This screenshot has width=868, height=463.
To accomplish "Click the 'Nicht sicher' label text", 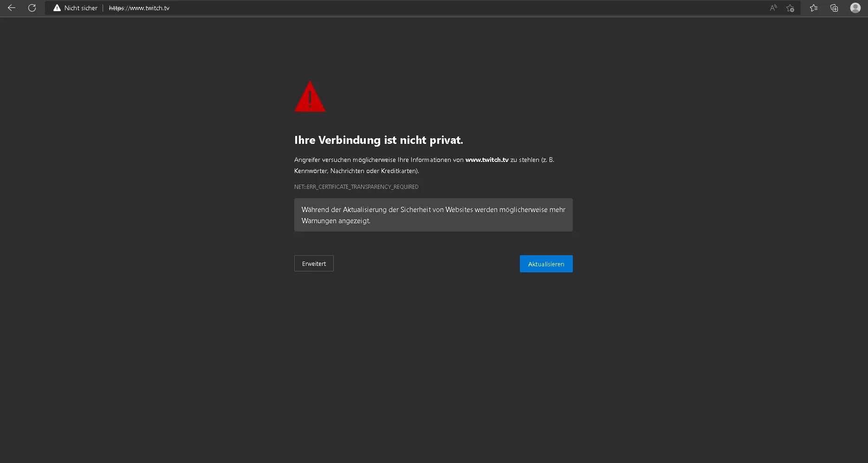I will click(81, 8).
